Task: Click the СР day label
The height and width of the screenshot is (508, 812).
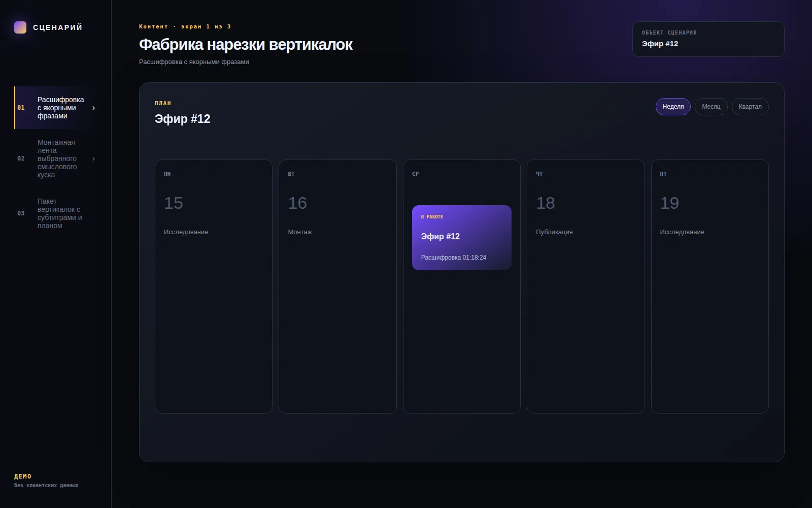Action: (415, 174)
